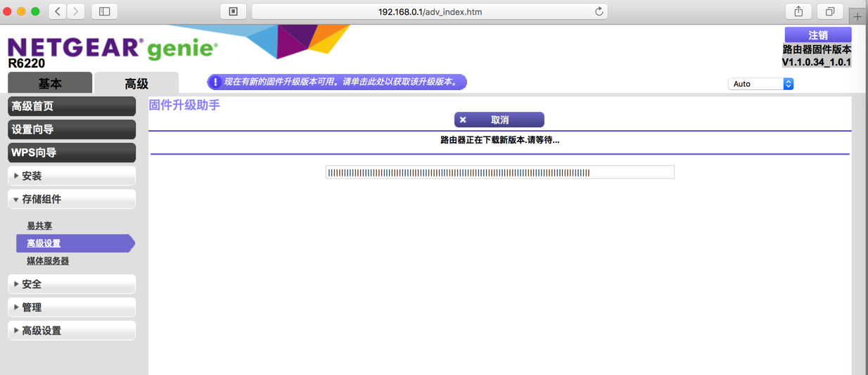Click the firmware download progress bar
868x375 pixels.
[500, 172]
